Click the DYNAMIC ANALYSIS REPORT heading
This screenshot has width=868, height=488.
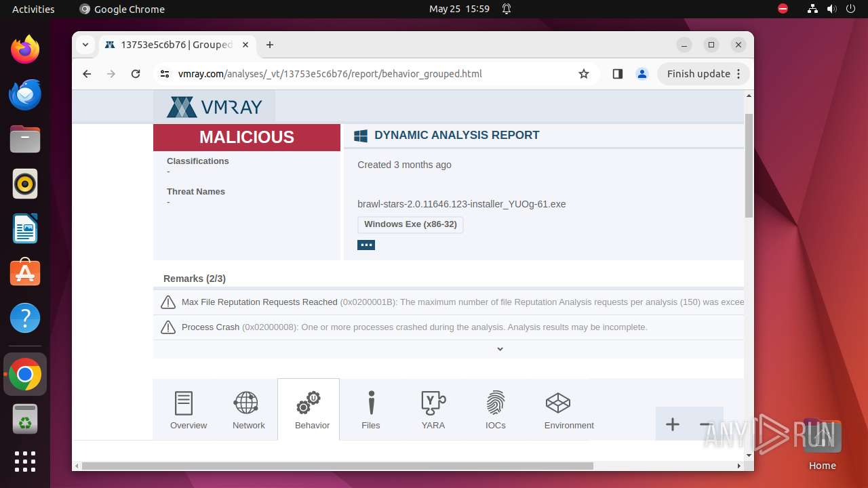[x=457, y=136]
